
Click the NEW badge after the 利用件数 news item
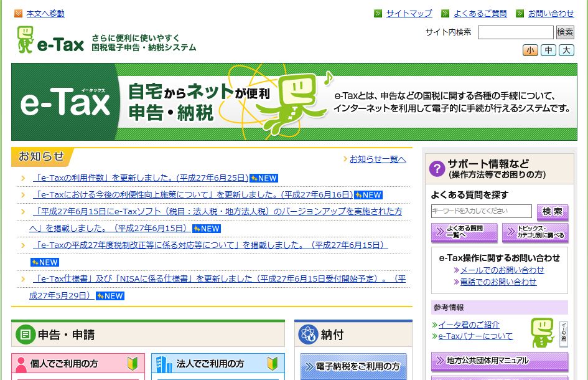[x=264, y=178]
